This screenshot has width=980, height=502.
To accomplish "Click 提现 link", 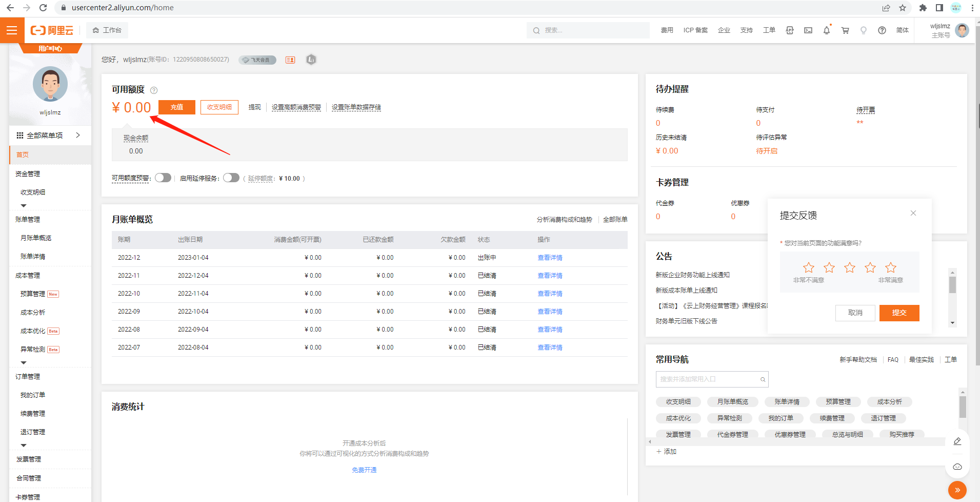I will pyautogui.click(x=255, y=107).
